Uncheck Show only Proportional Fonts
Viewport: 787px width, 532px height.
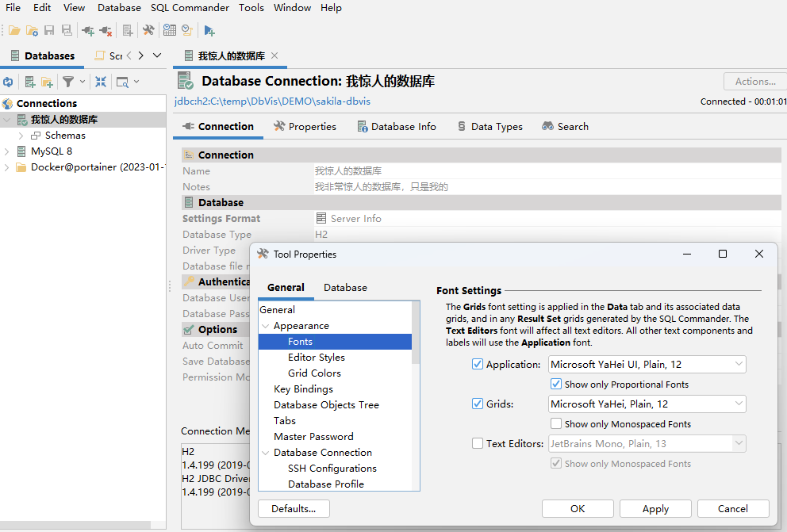tap(556, 384)
